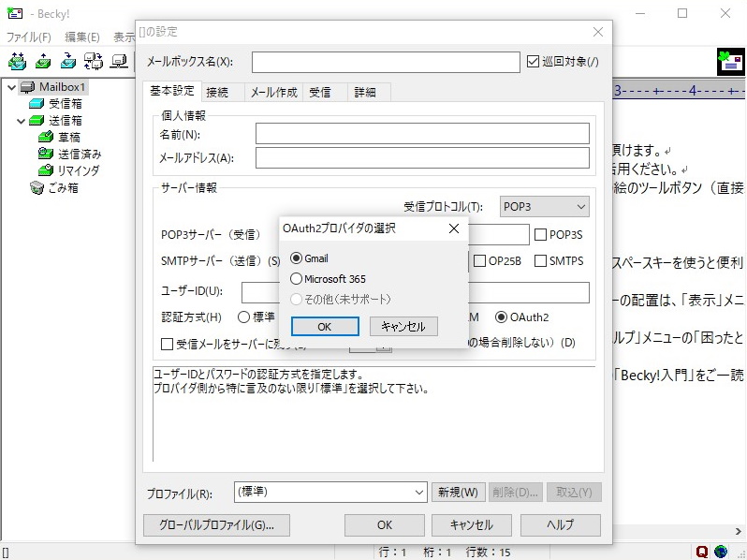Open the 受信プロトコル POP3 dropdown
The image size is (747, 560).
[x=544, y=207]
